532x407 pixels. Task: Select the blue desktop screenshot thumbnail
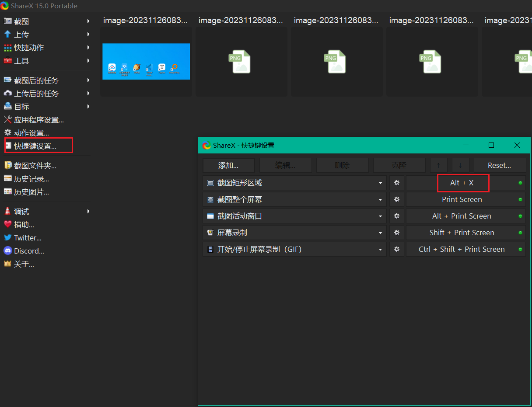[146, 61]
